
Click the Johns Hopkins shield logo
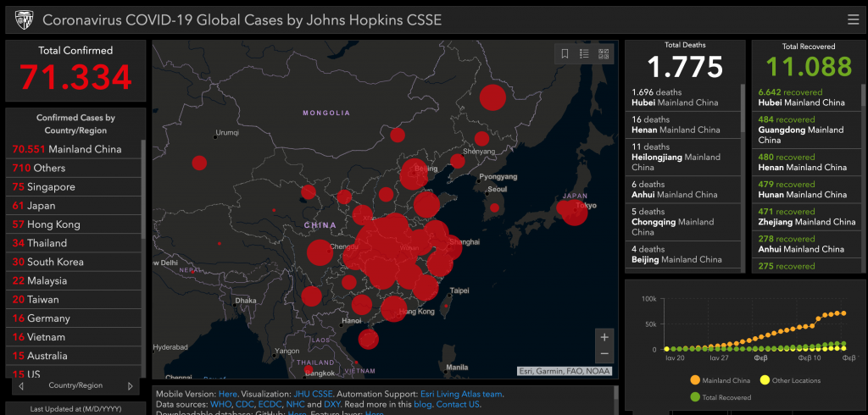click(24, 19)
